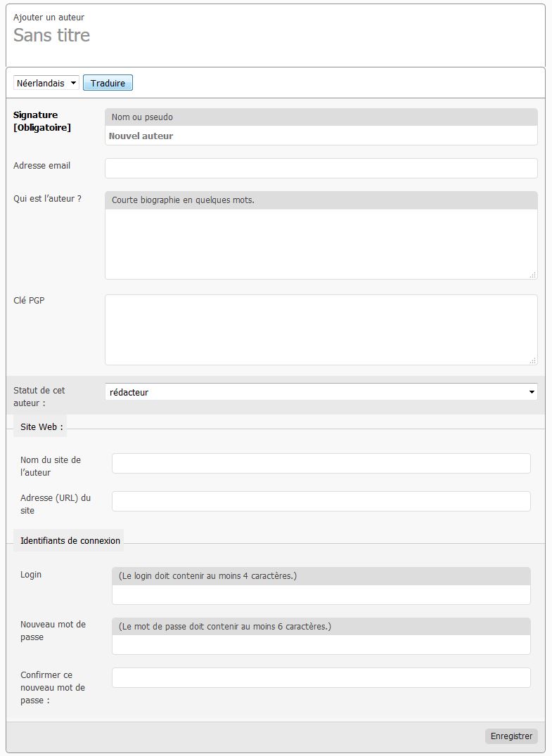The width and height of the screenshot is (552, 756).
Task: Focus the Adresse (URL) du site field
Action: pyautogui.click(x=321, y=501)
